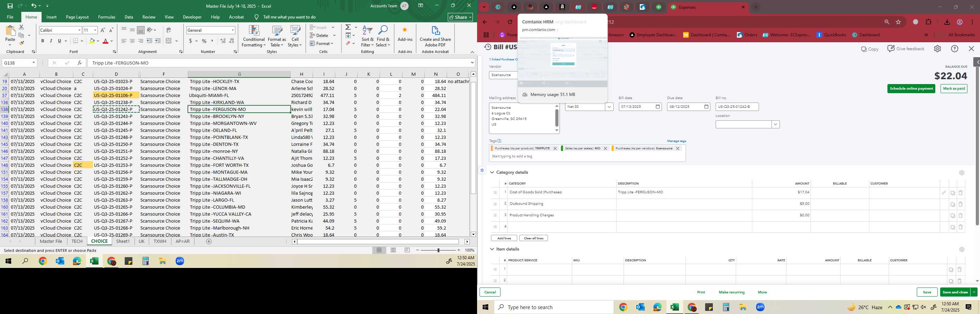Click the Excel zoom slider handle
This screenshot has width=980, height=314.
click(x=438, y=250)
